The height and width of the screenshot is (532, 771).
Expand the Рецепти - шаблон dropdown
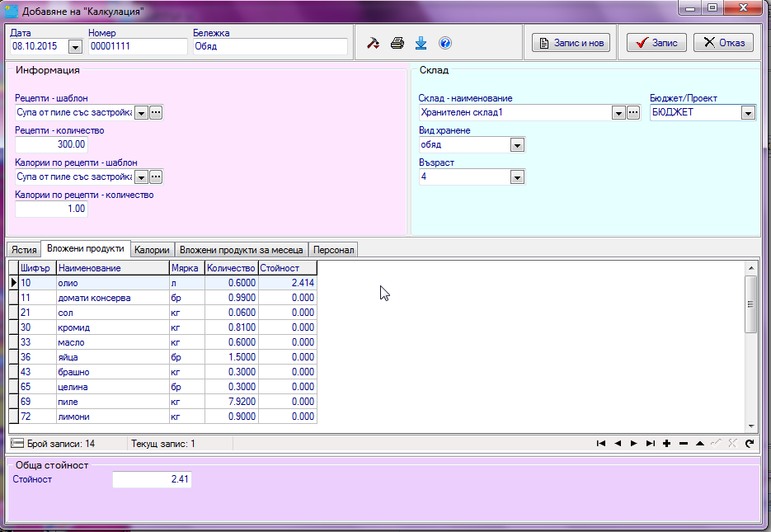tap(141, 113)
